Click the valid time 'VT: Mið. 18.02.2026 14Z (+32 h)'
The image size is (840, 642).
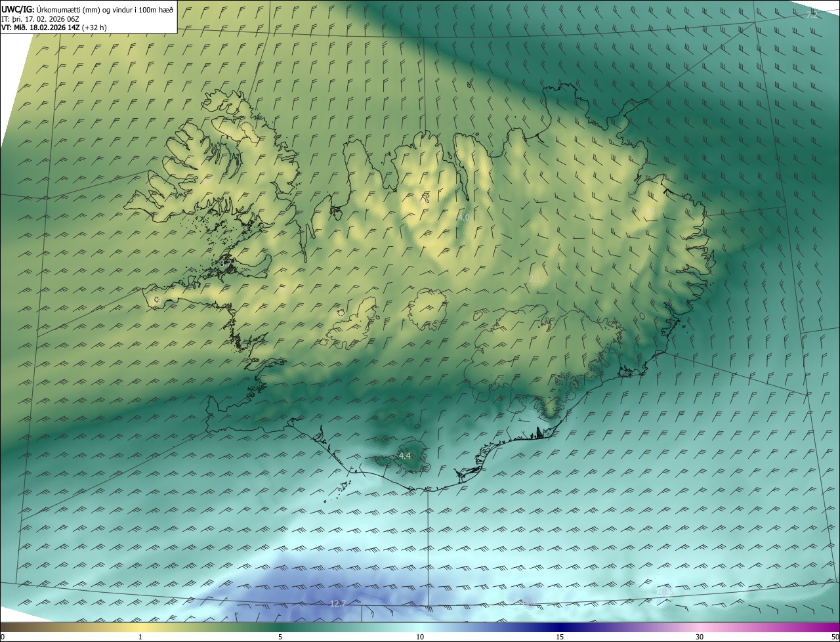point(54,28)
